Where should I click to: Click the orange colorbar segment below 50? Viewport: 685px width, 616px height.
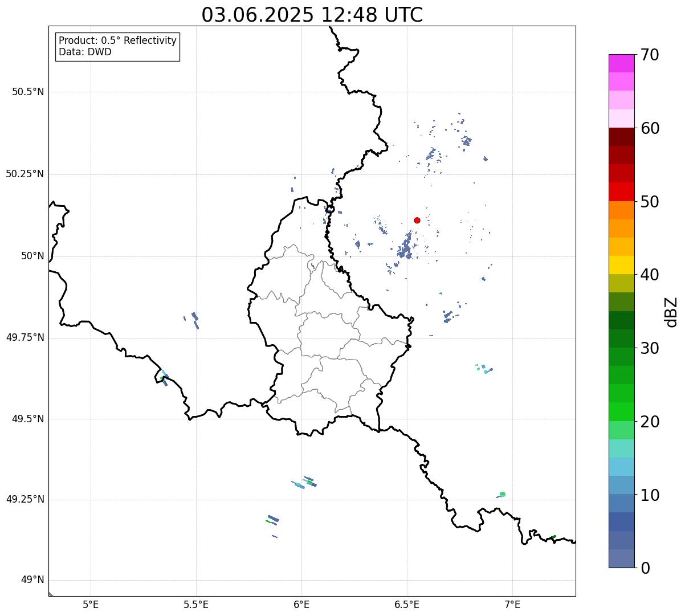click(x=621, y=210)
